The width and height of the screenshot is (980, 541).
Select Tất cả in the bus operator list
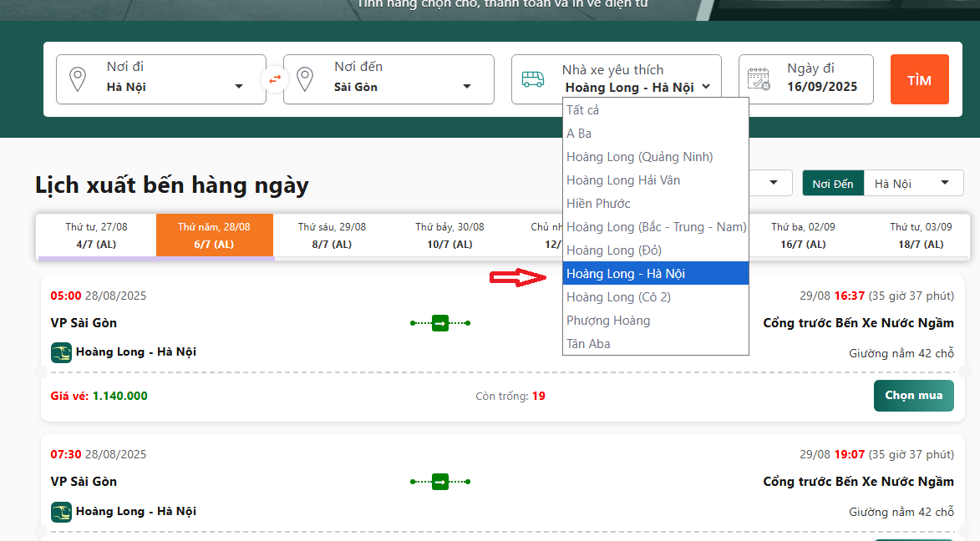coord(583,110)
